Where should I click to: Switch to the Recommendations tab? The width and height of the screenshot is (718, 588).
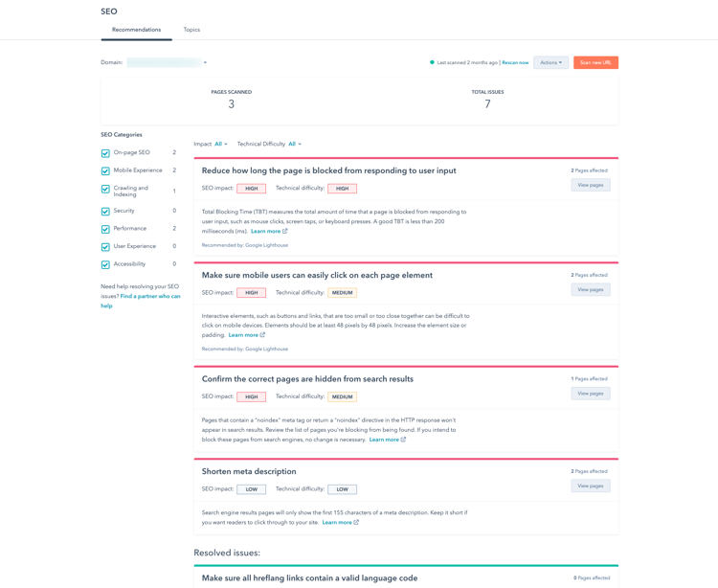[x=137, y=30]
